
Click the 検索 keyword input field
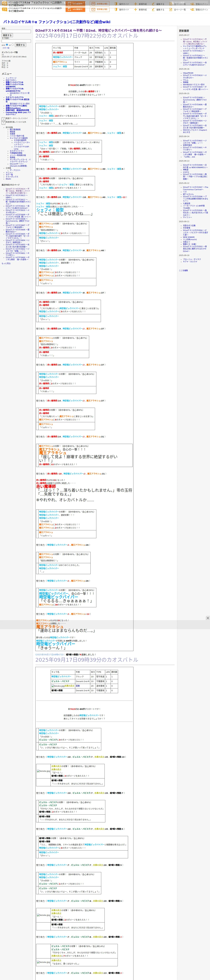pos(16,32)
